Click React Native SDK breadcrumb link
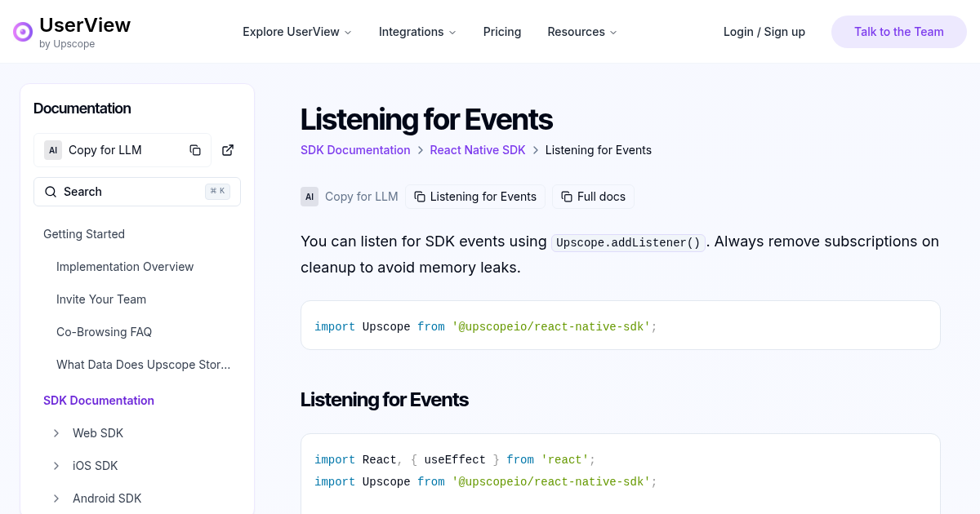Image resolution: width=980 pixels, height=514 pixels. click(x=478, y=150)
